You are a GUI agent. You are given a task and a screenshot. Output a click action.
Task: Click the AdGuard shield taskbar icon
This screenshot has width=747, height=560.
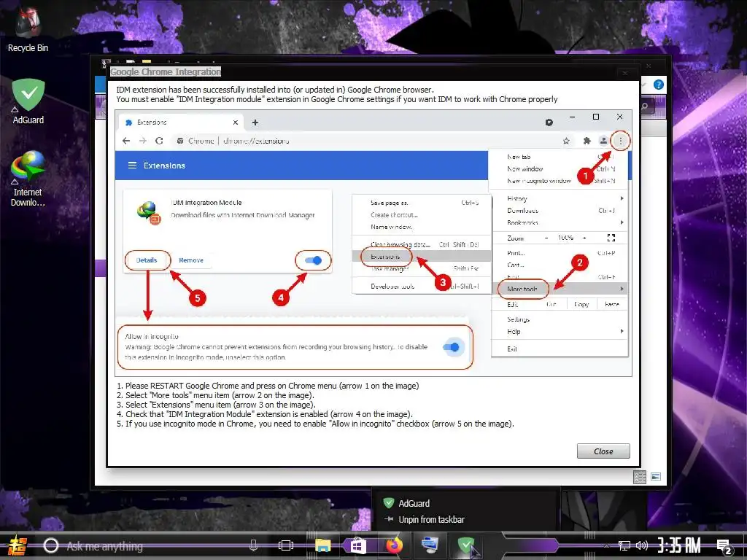coord(466,545)
